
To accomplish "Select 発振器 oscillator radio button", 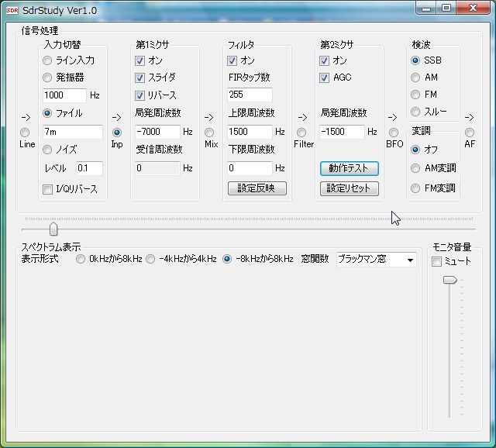I will (47, 78).
